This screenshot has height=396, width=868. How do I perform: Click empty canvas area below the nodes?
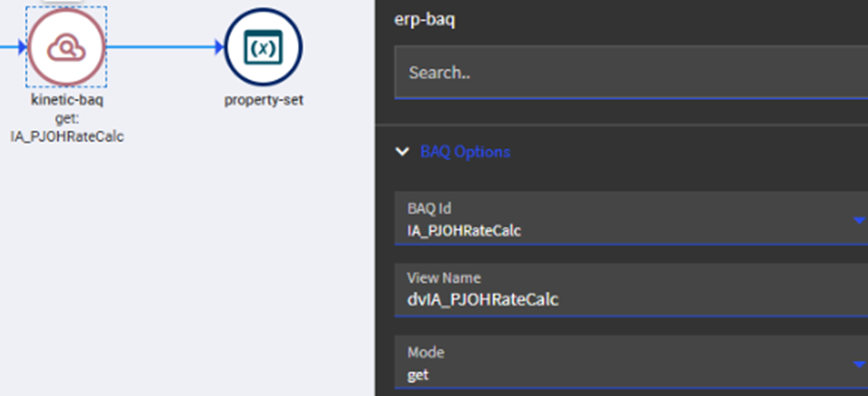[x=183, y=279]
